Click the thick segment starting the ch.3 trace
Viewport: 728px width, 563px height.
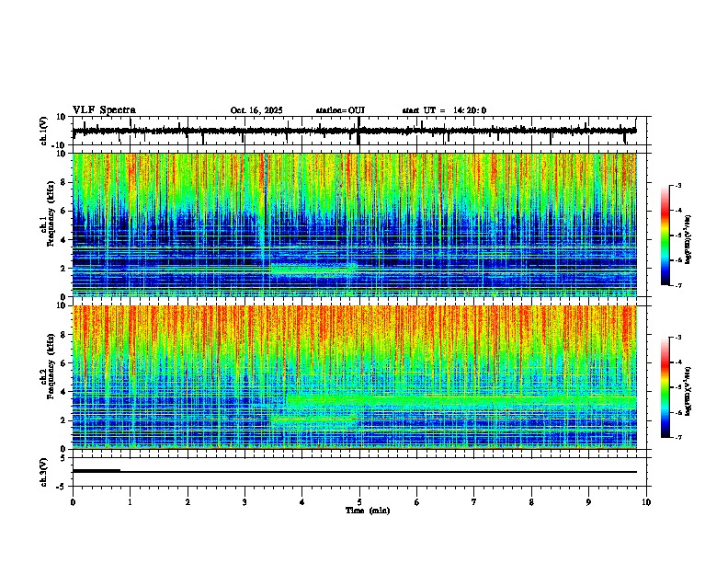[x=97, y=471]
